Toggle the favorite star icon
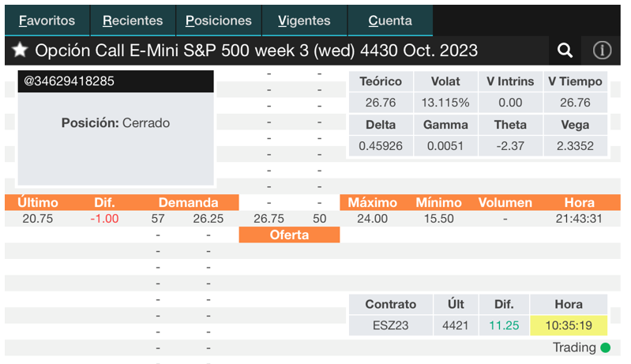Screen dimensions: 631x364 20,51
